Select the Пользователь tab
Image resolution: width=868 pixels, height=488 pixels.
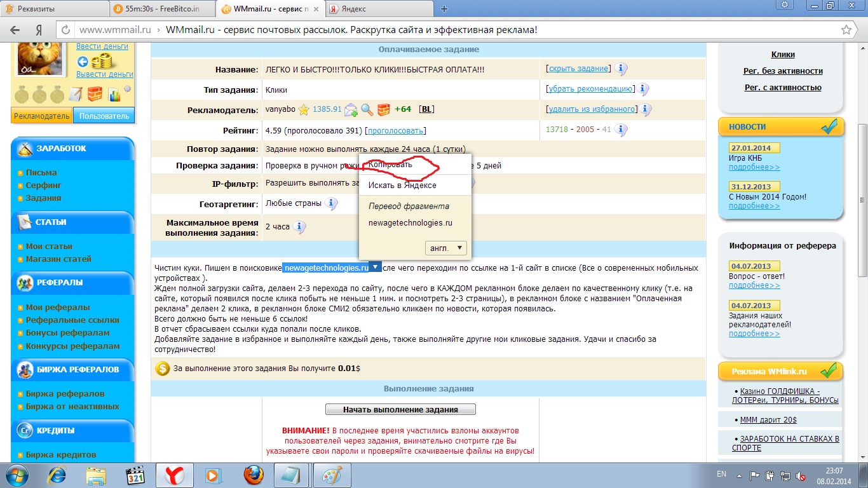coord(104,116)
